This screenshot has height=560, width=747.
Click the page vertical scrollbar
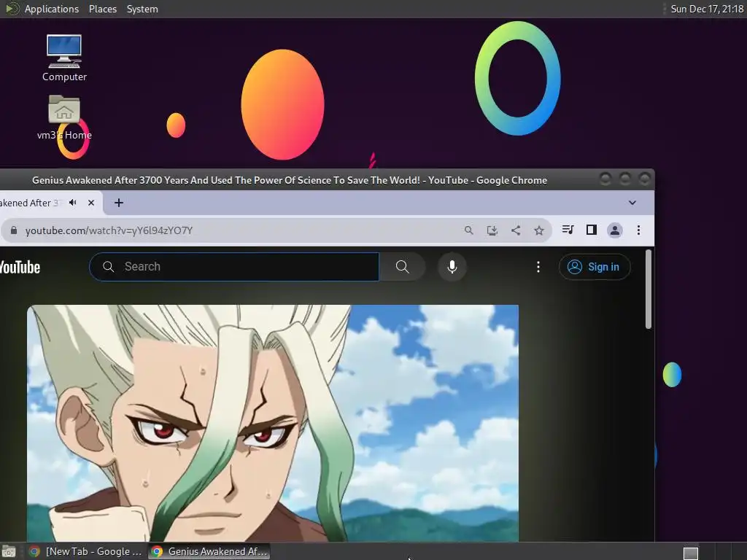click(648, 289)
